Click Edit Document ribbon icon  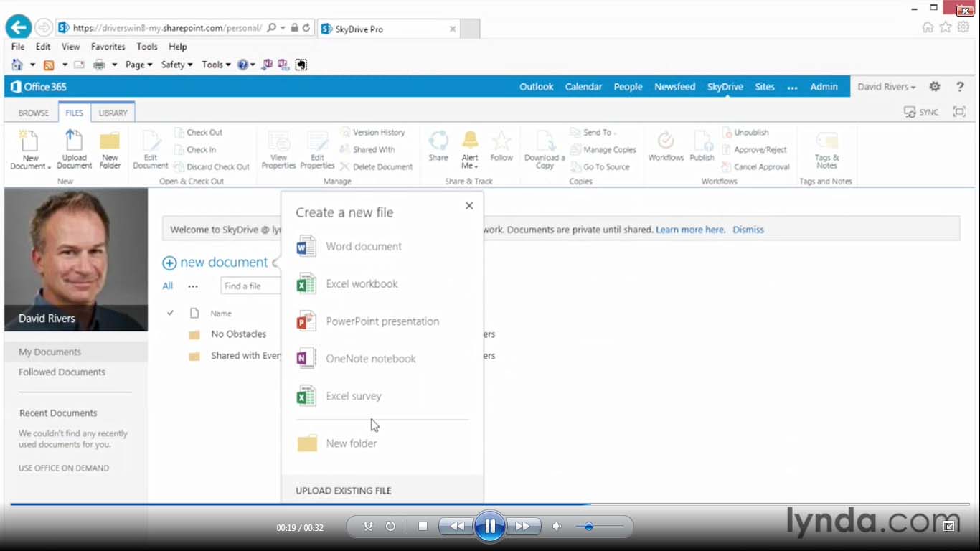pos(151,150)
